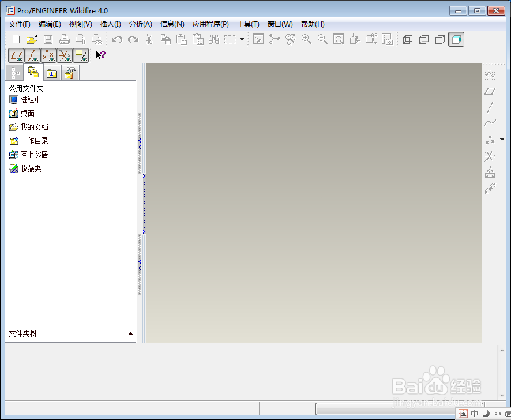Open the 工具(T) menu
Image resolution: width=511 pixels, height=420 pixels.
pos(248,24)
